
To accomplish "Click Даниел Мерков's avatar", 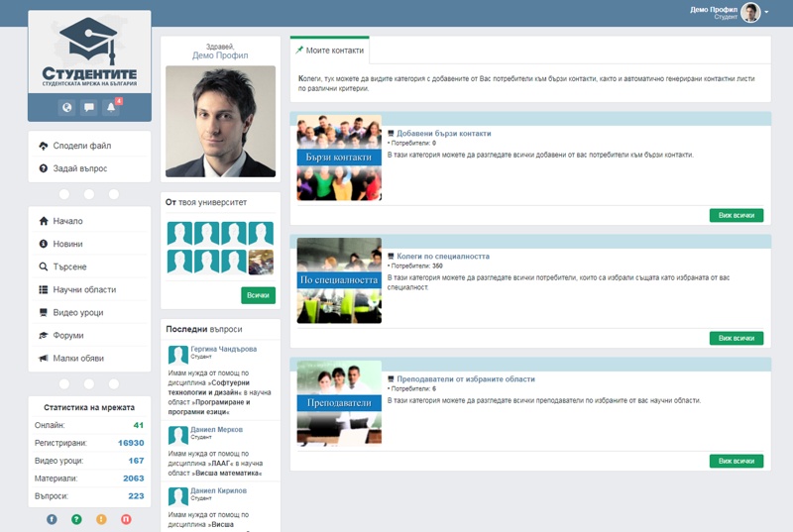I will click(x=178, y=436).
